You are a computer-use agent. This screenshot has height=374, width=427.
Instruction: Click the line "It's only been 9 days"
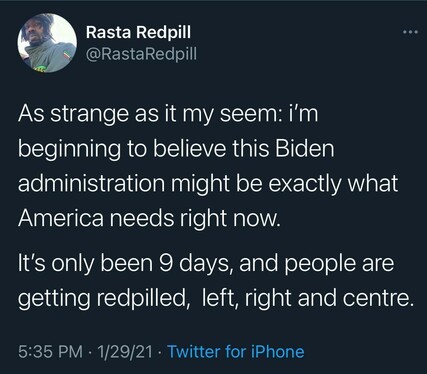point(206,263)
